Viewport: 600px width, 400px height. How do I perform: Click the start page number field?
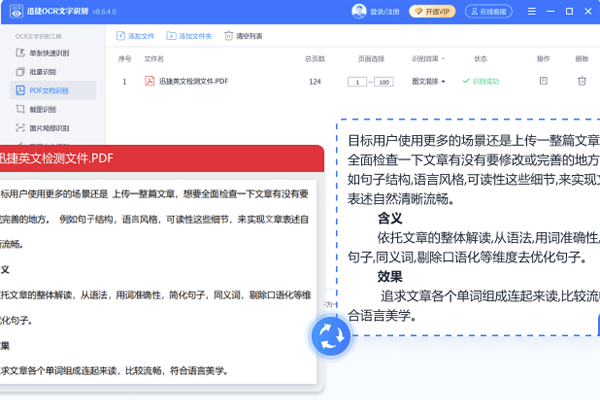point(357,81)
